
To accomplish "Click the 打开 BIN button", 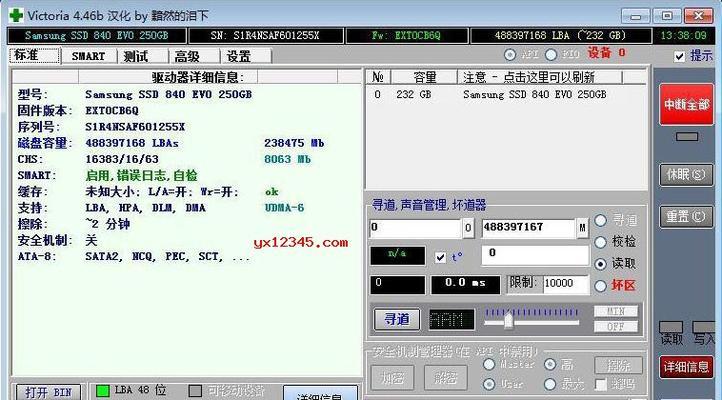I will point(48,392).
